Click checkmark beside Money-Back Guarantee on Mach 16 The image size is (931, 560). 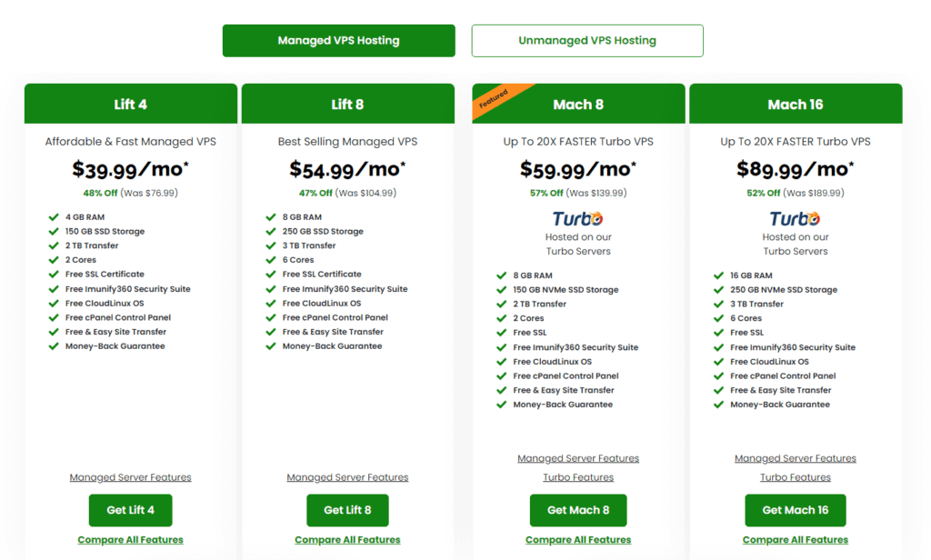tap(718, 404)
